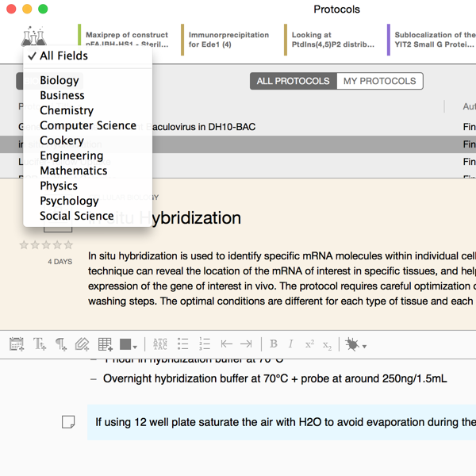
Task: Open the bug icon dropdown menu
Action: [x=355, y=344]
